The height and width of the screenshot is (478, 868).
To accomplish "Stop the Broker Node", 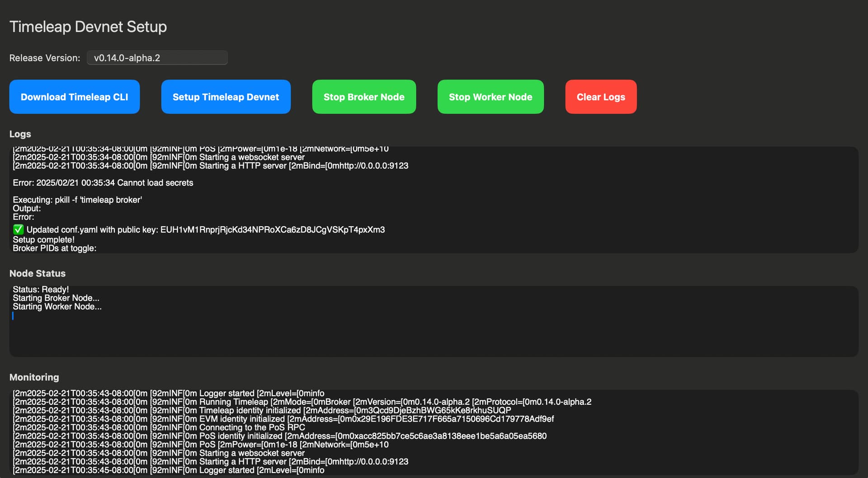I will [x=364, y=97].
